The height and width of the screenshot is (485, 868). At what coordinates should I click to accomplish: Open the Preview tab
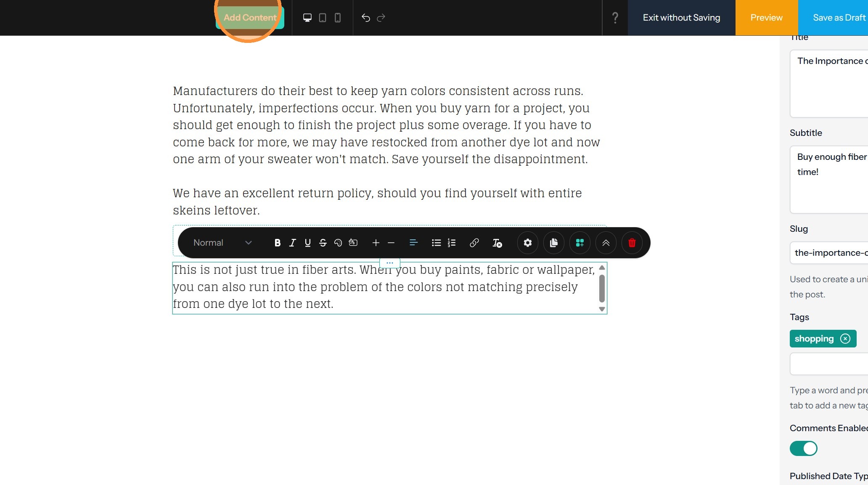(x=766, y=18)
